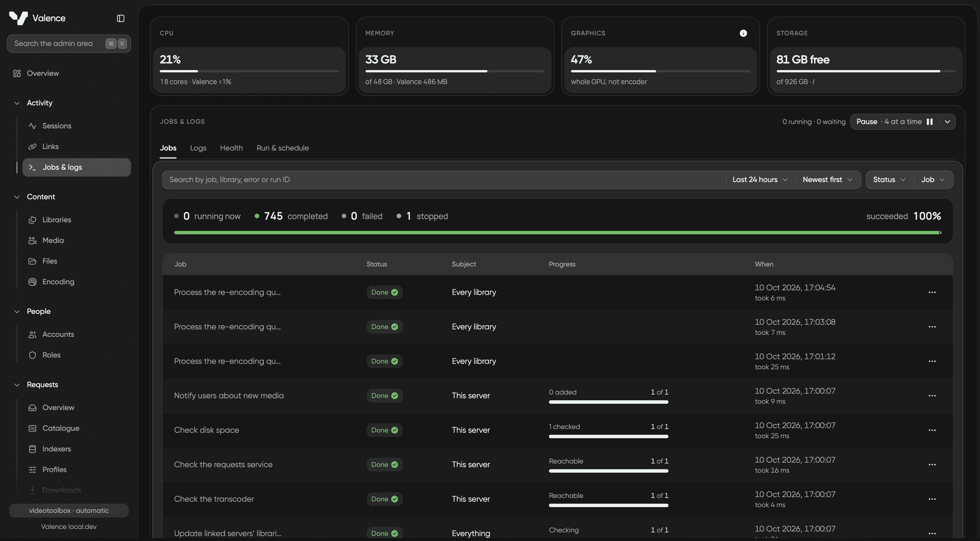Switch to the Jobs tab
The width and height of the screenshot is (980, 541).
click(x=168, y=148)
